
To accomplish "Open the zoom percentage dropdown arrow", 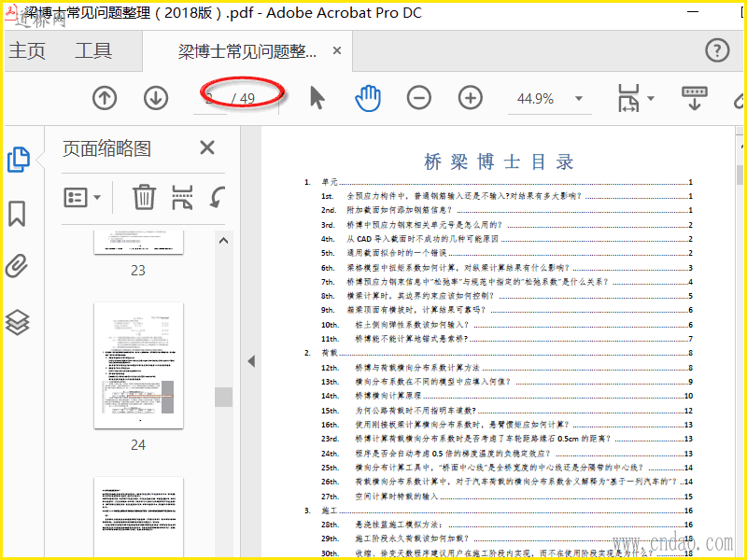I will pyautogui.click(x=579, y=99).
